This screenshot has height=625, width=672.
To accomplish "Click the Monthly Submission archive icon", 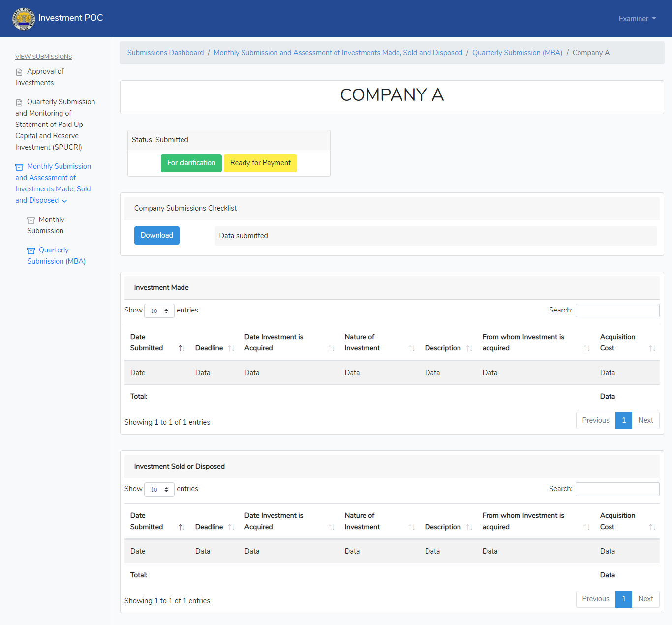I will [31, 220].
